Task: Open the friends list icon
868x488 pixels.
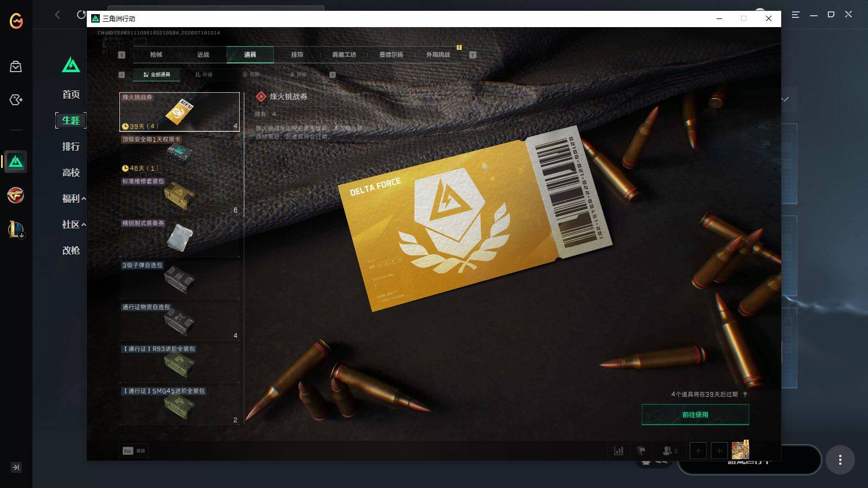Action: pos(669,451)
